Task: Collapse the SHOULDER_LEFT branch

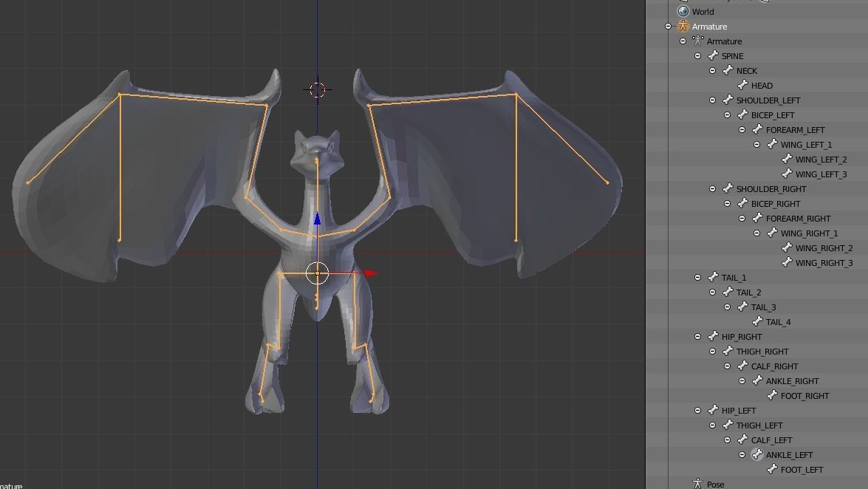Action: tap(712, 100)
